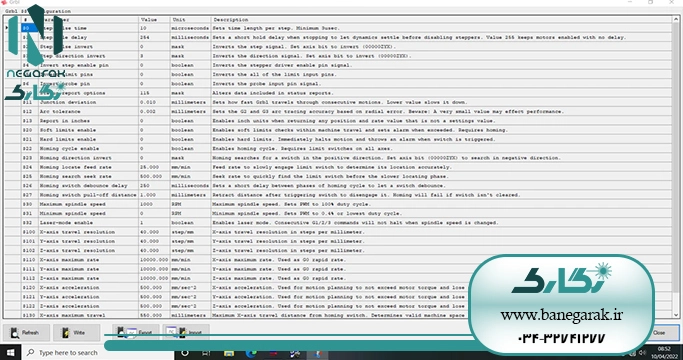
Task: Select the 'Z-axis travel resolution' parameter
Action: (88, 251)
